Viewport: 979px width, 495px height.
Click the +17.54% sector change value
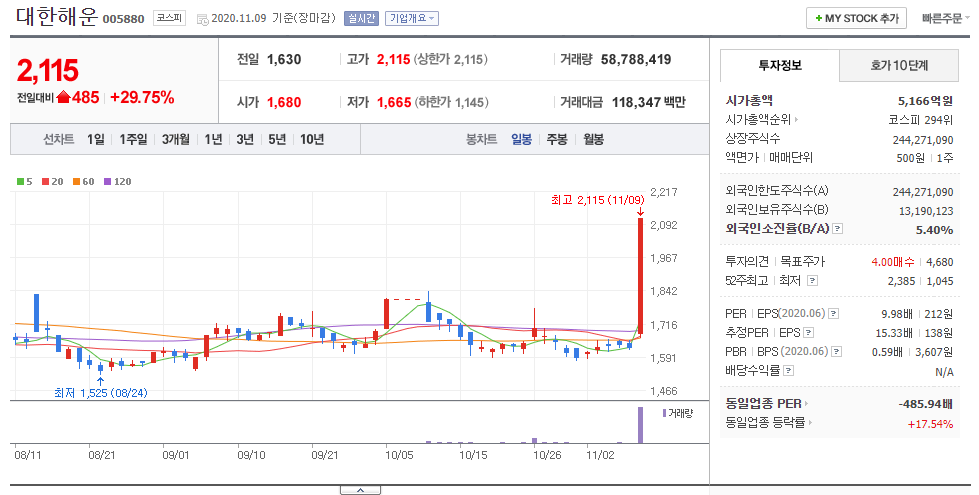click(930, 424)
